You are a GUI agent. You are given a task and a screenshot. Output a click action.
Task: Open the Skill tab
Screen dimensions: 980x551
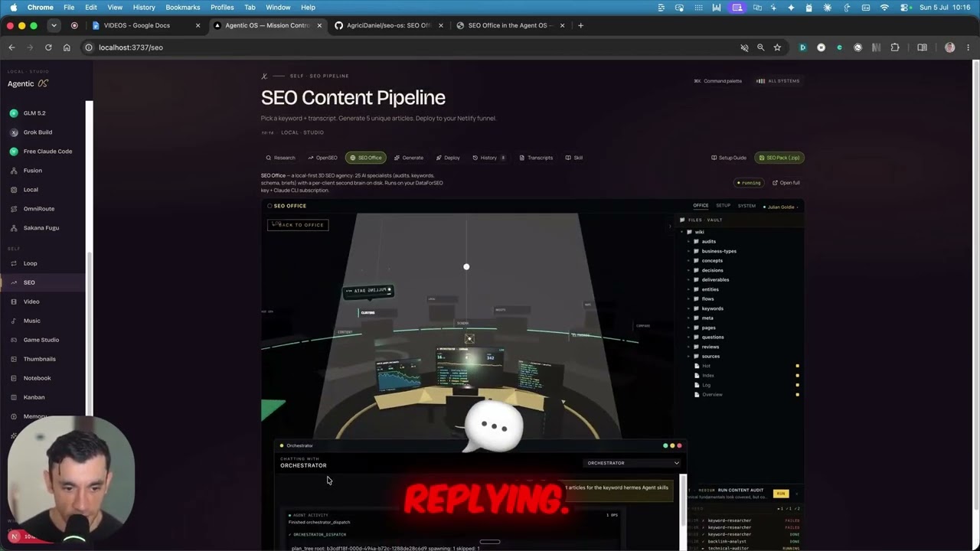click(x=574, y=158)
